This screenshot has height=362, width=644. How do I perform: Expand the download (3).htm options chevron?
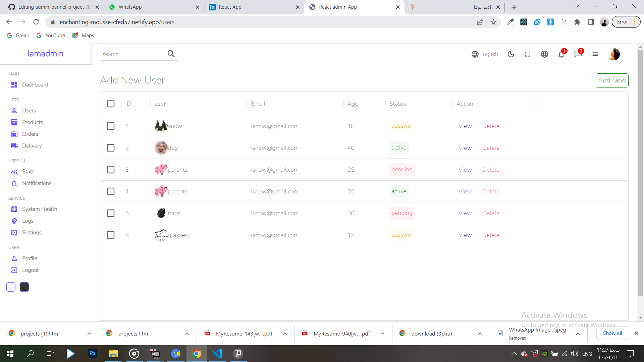pyautogui.click(x=480, y=334)
